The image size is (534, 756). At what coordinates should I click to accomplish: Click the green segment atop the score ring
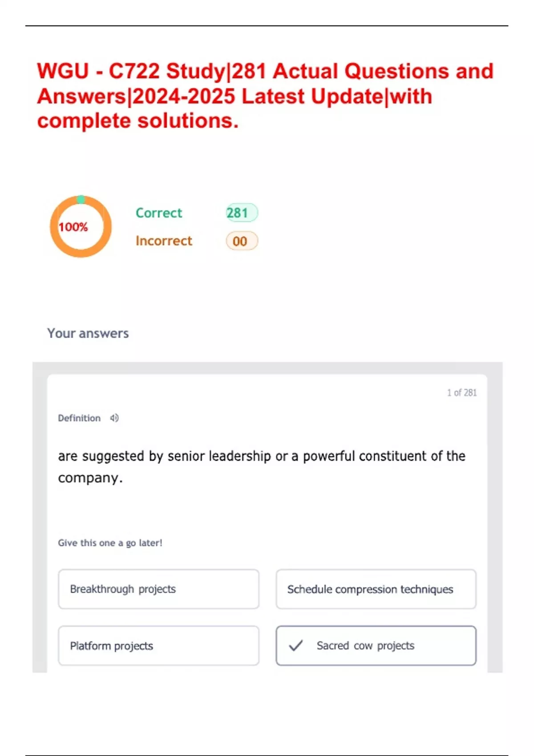tap(81, 199)
